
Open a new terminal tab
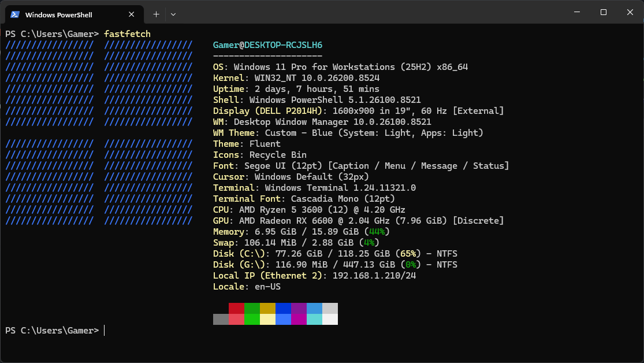pyautogui.click(x=156, y=14)
